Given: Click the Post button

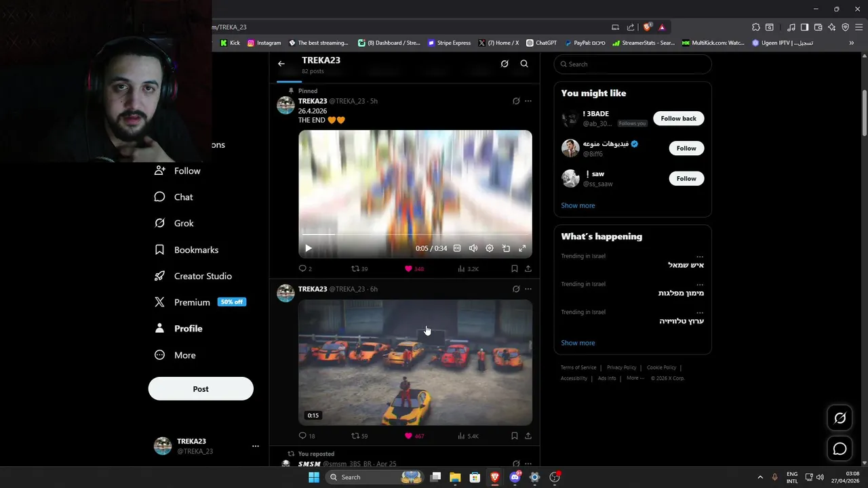Looking at the screenshot, I should coord(201,389).
